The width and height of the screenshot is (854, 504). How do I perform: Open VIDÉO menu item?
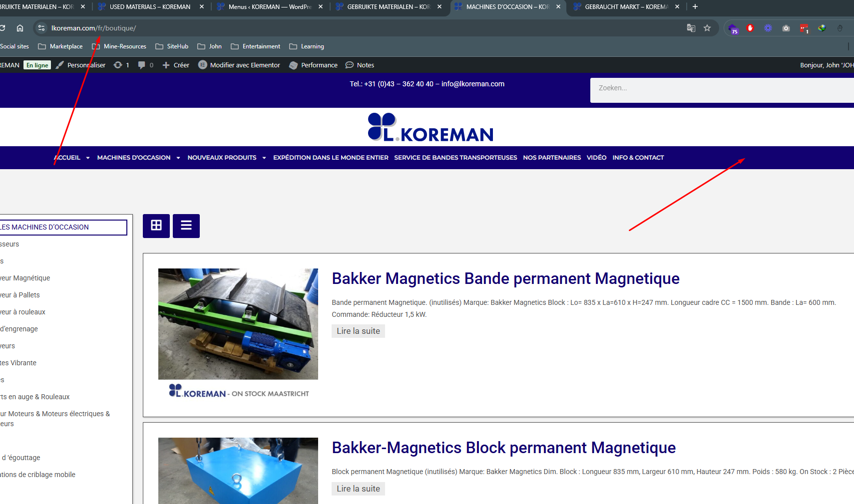click(x=596, y=158)
